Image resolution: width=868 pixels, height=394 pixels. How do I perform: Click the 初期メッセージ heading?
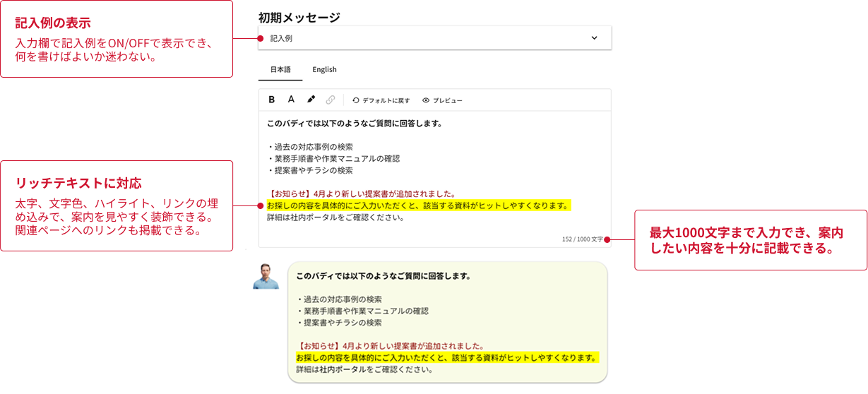pos(299,17)
